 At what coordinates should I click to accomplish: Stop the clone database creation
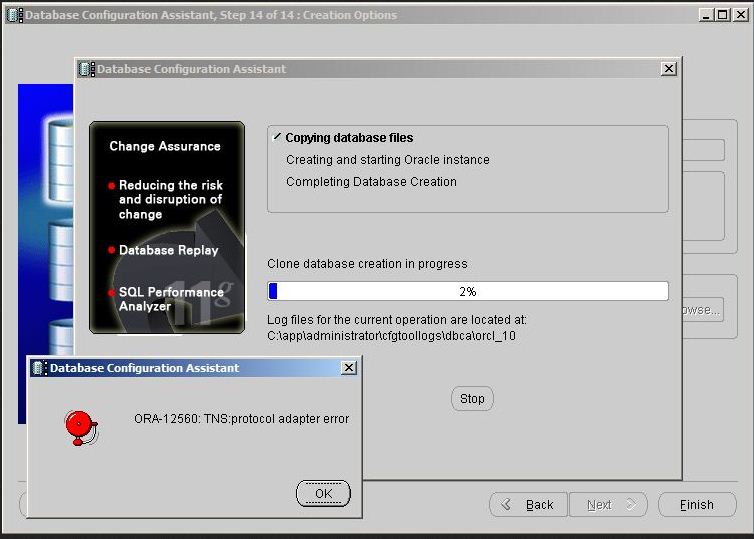pos(472,398)
